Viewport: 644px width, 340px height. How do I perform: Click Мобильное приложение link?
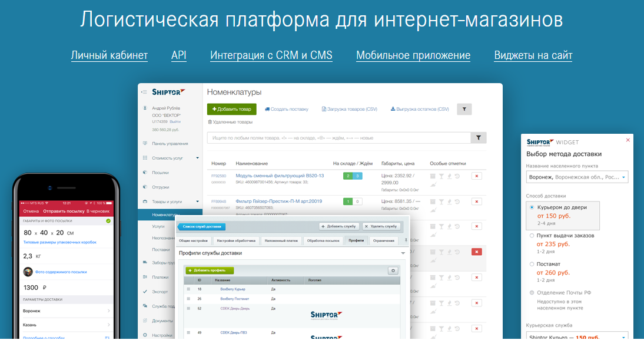(x=413, y=55)
